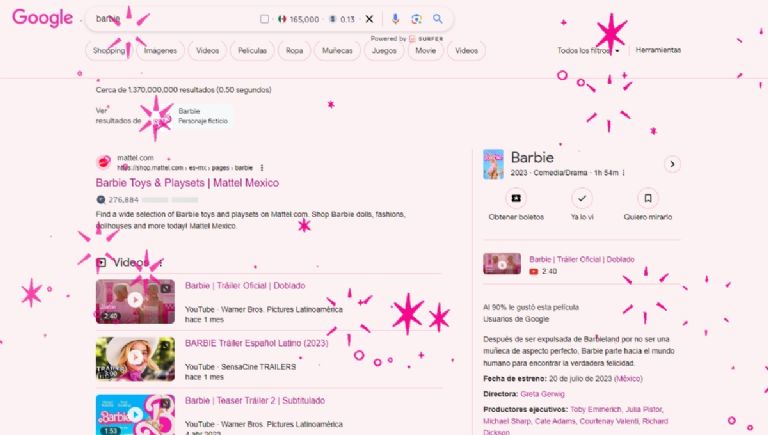The width and height of the screenshot is (768, 435).
Task: Click the Powered by Surfer label
Action: coord(407,38)
